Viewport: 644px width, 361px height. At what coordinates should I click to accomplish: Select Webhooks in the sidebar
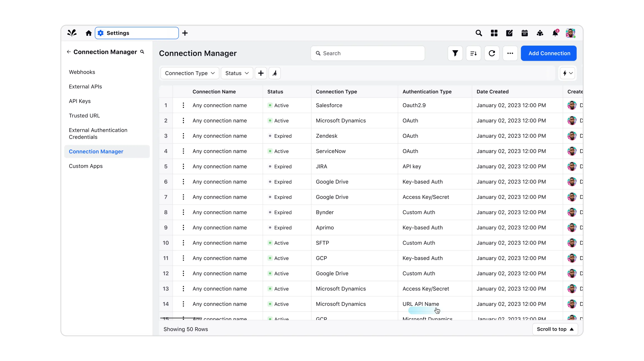point(82,72)
